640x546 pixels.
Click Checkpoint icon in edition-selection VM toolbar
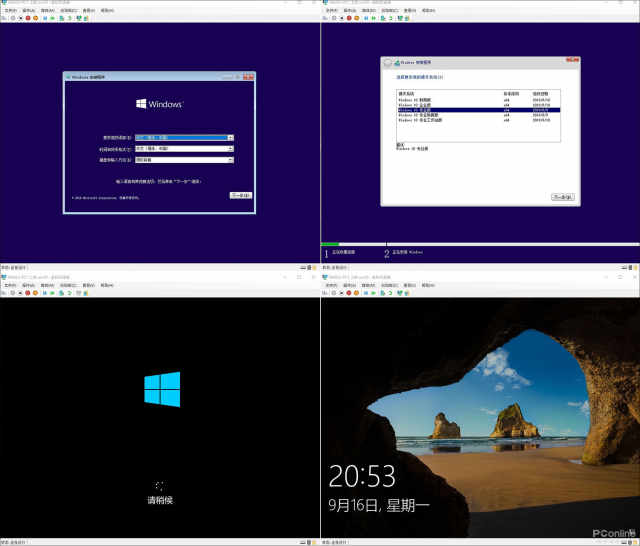383,18
